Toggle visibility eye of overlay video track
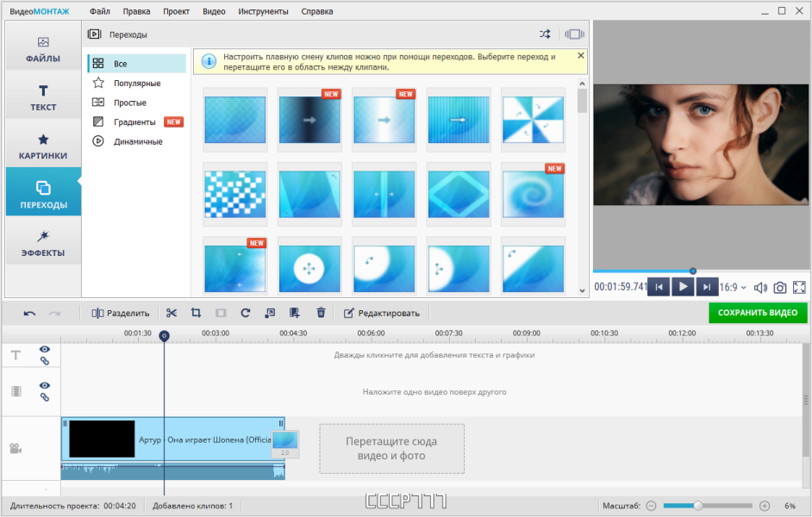This screenshot has width=812, height=517. 45,385
